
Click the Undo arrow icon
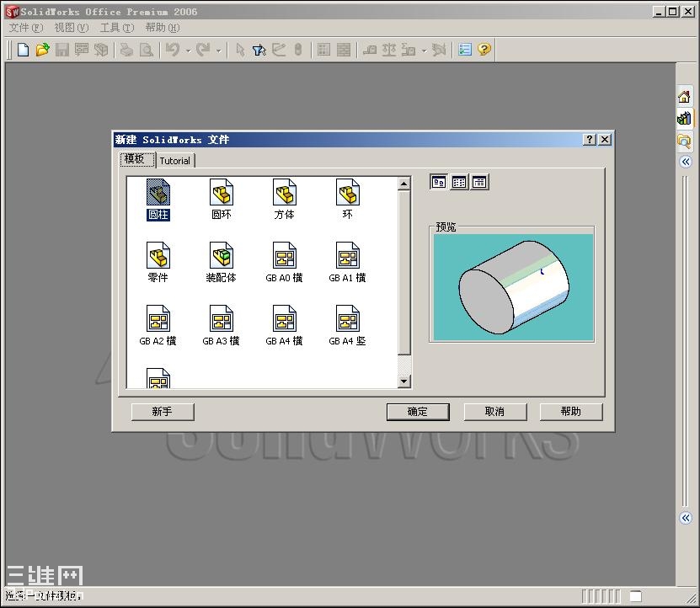pyautogui.click(x=173, y=50)
